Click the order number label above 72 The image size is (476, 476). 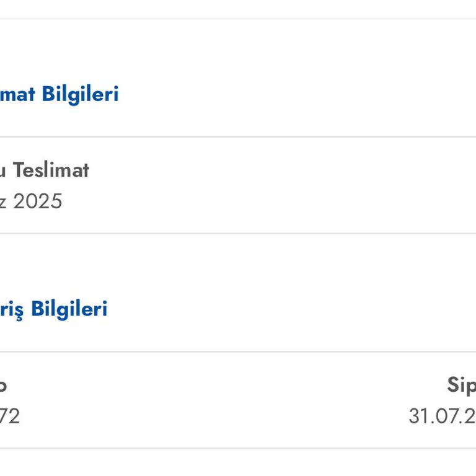point(3,385)
